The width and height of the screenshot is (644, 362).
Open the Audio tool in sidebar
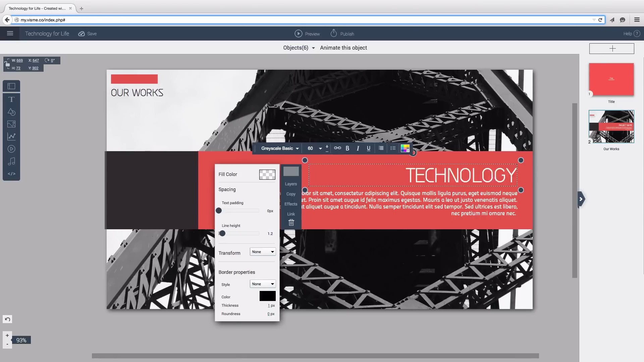pos(11,161)
